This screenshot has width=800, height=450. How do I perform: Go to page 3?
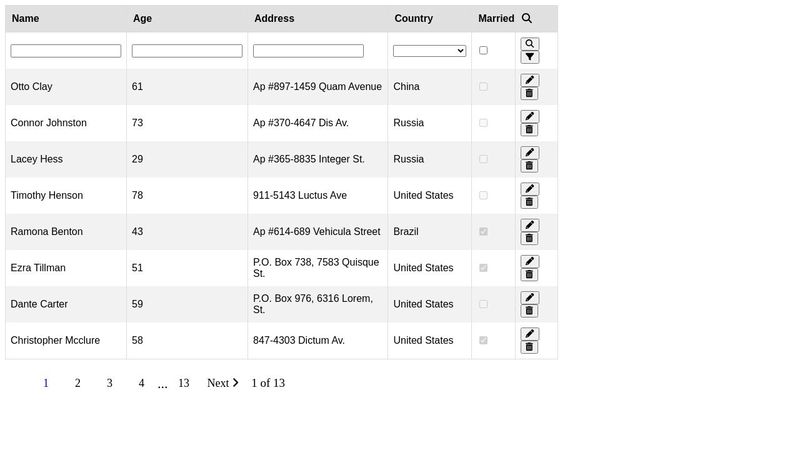(x=109, y=383)
